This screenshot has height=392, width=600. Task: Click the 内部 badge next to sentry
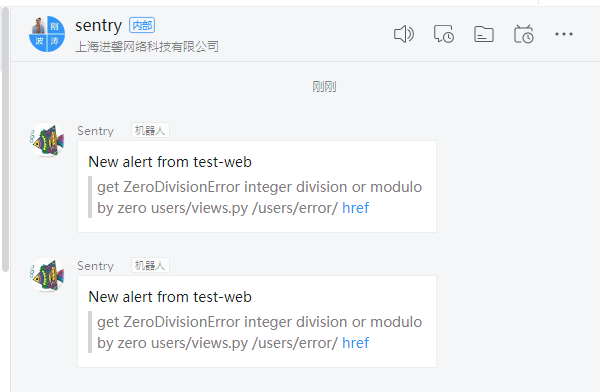[142, 25]
